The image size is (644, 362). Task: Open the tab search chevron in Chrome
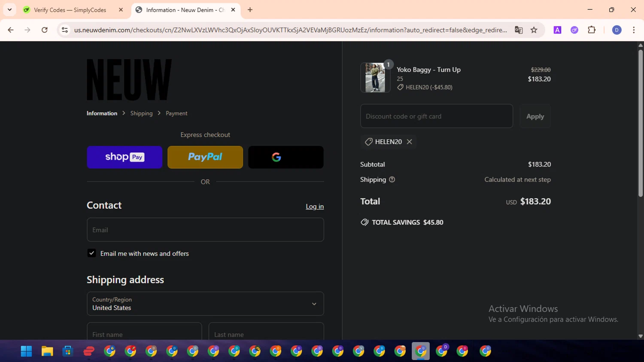(x=9, y=9)
